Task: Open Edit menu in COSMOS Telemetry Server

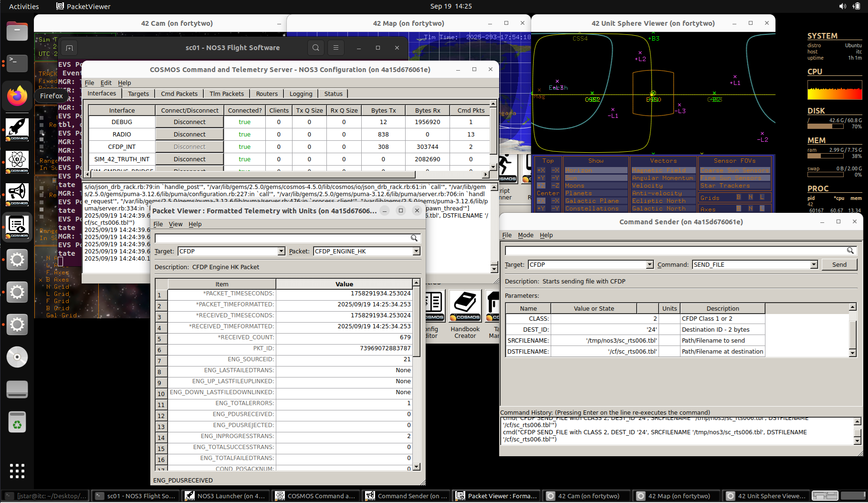Action: (106, 83)
